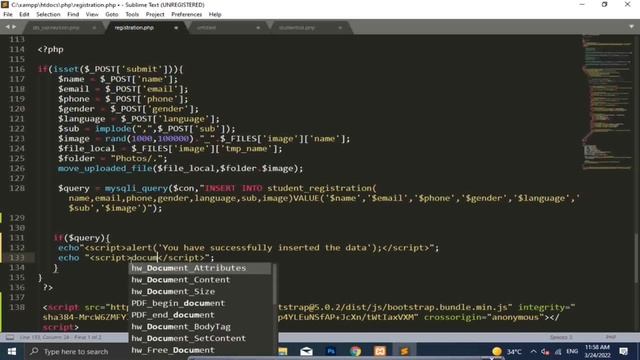Switch to the untitled tab

tap(207, 28)
